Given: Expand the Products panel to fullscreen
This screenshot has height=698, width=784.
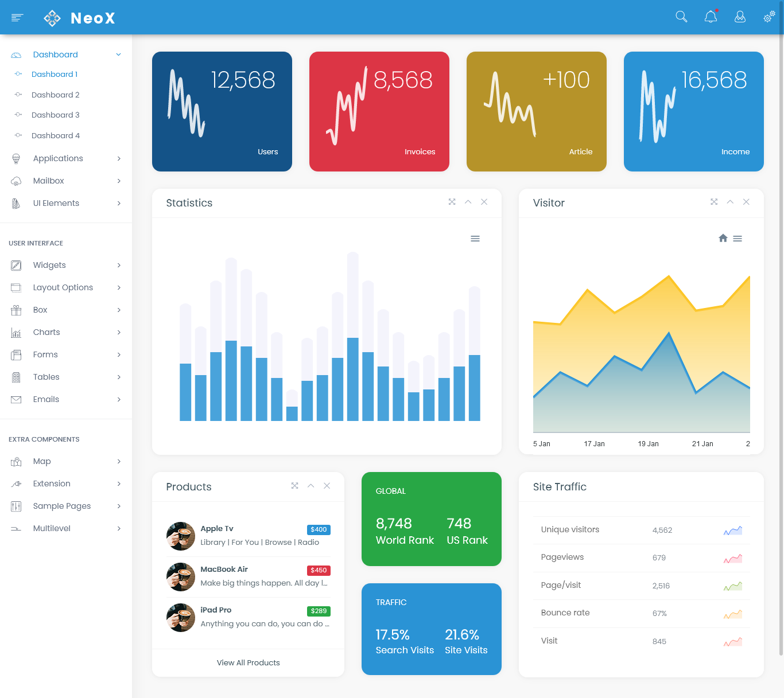Looking at the screenshot, I should 295,486.
